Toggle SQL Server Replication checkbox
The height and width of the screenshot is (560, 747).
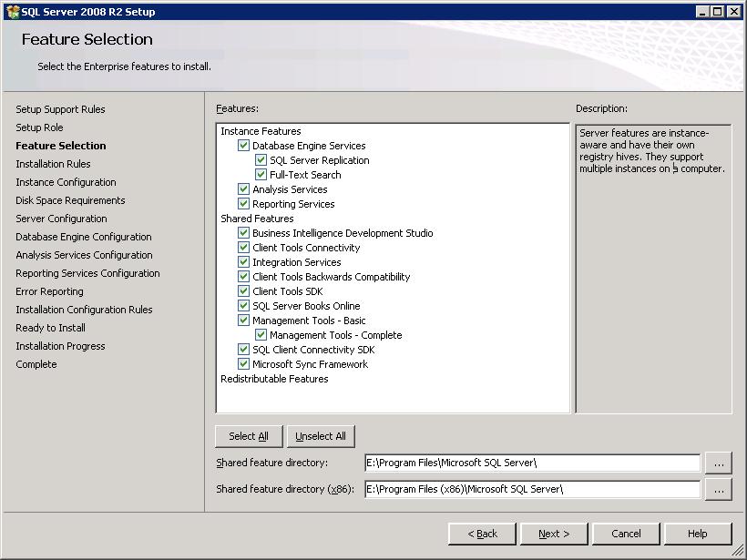261,160
